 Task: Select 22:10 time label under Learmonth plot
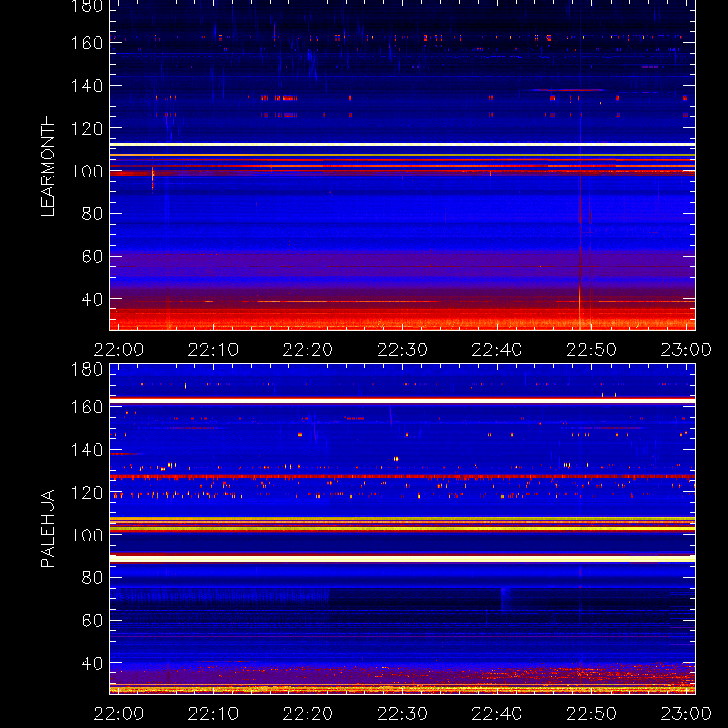(213, 349)
